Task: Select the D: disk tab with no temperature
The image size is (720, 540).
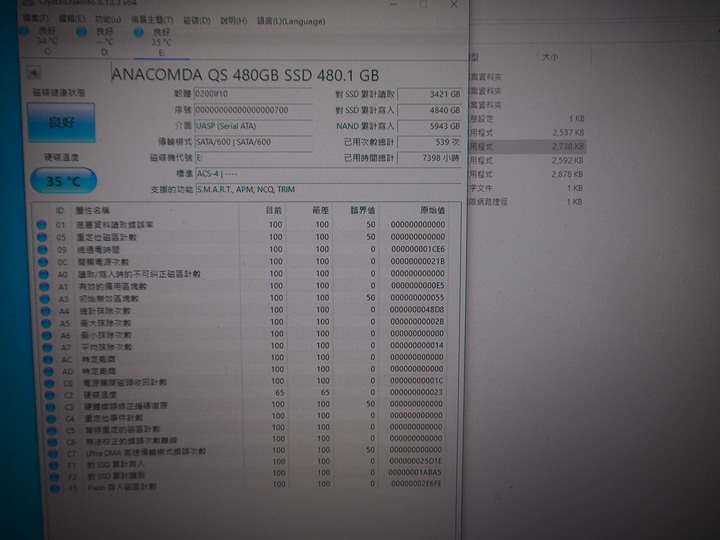Action: (97, 41)
